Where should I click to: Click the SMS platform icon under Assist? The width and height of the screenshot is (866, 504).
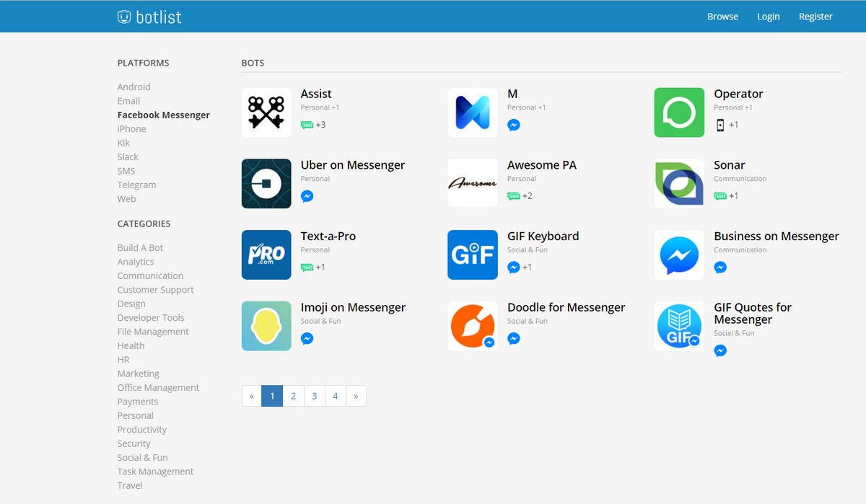[x=307, y=125]
